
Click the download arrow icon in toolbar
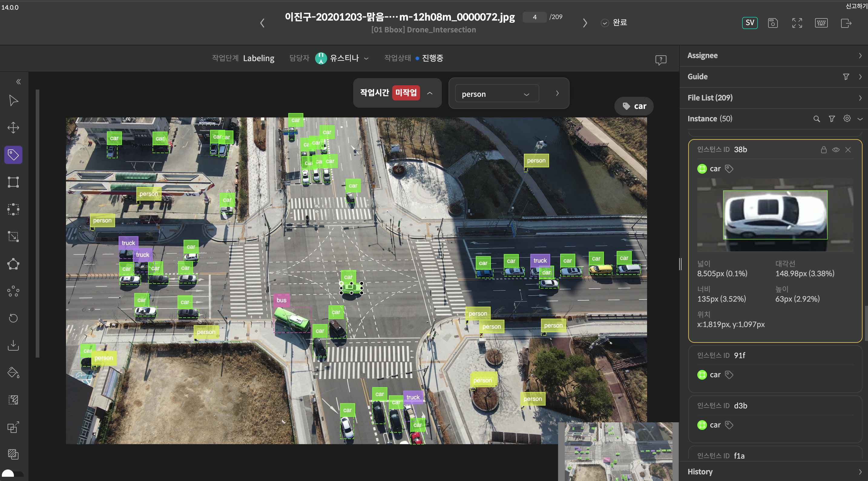(x=13, y=345)
